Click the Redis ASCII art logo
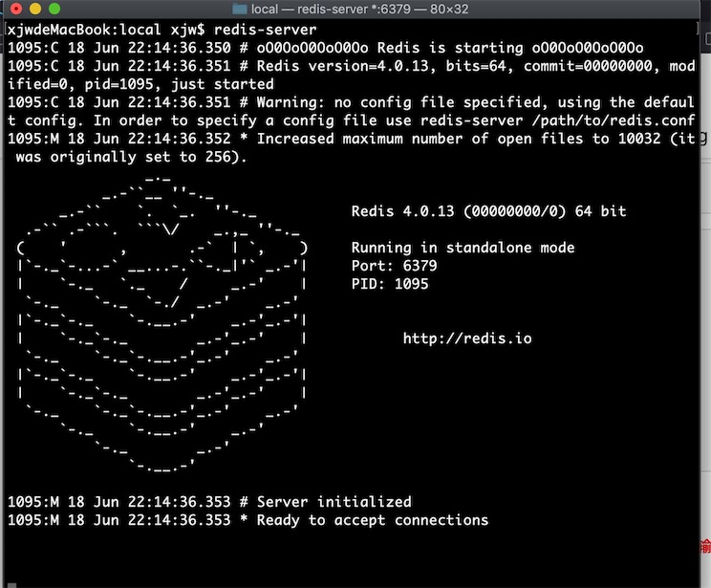This screenshot has height=588, width=711. 162,324
